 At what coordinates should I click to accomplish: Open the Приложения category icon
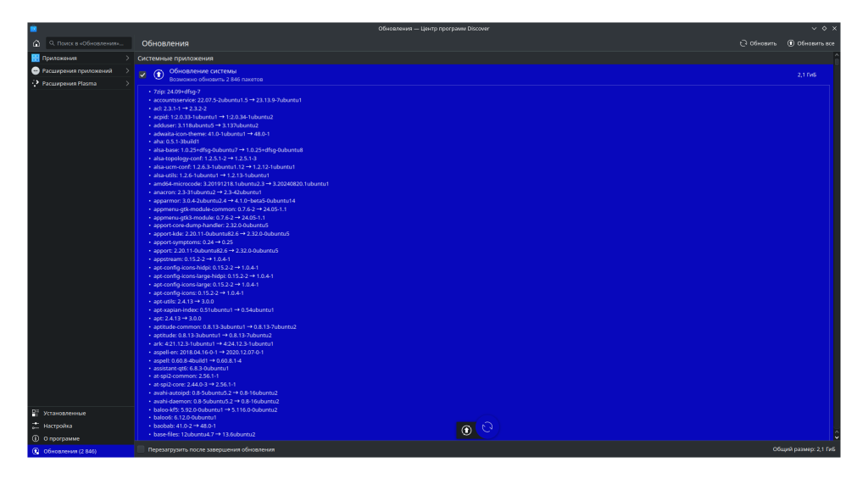pyautogui.click(x=36, y=58)
